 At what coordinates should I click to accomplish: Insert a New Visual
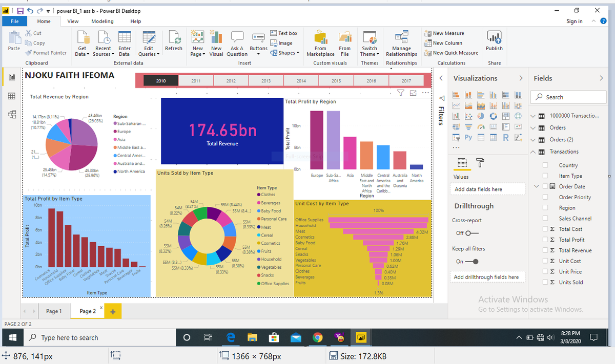(x=216, y=43)
